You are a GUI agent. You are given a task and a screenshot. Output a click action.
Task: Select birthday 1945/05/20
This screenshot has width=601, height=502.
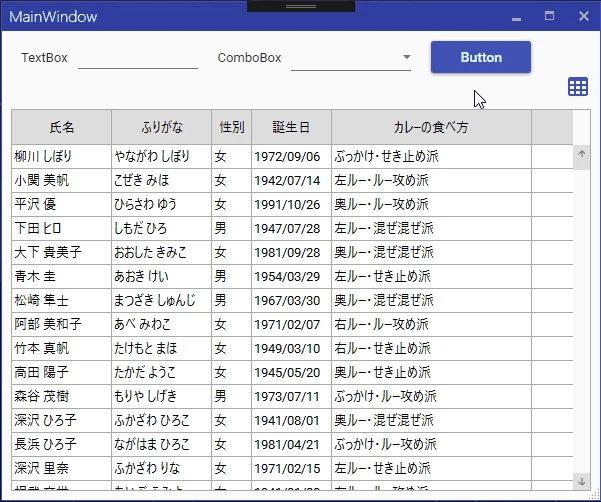coord(291,372)
